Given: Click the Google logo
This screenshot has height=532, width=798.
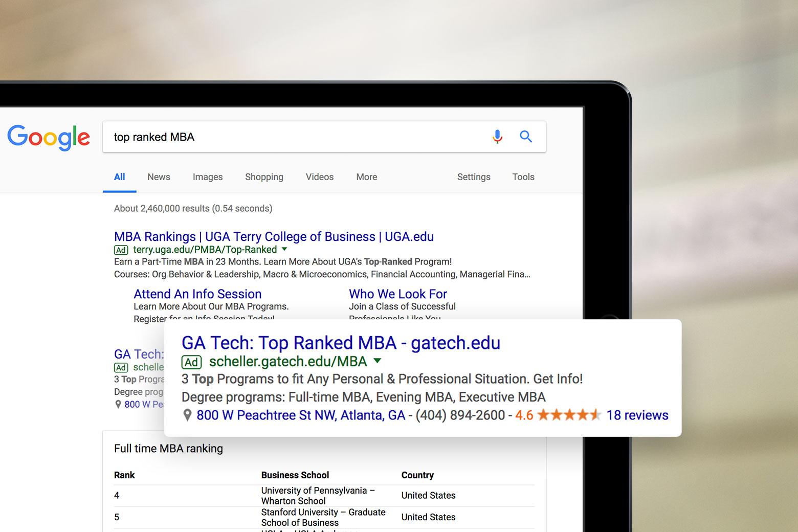Looking at the screenshot, I should 49,137.
